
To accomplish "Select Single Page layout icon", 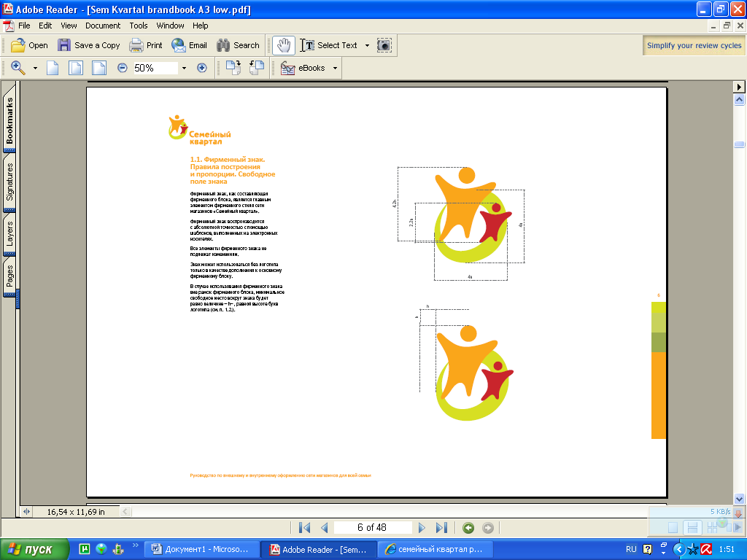I will [x=673, y=527].
